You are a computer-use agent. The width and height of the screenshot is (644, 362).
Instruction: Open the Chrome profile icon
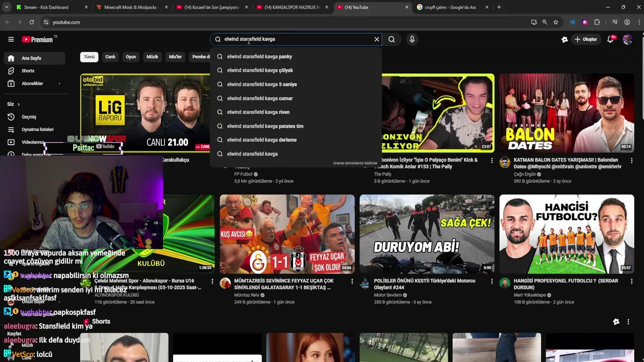click(627, 22)
